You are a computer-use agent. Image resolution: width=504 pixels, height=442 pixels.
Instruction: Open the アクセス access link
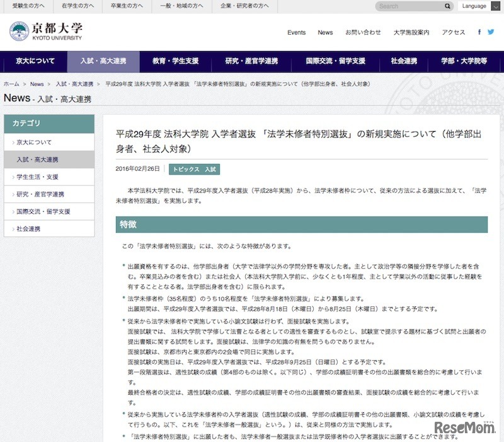coord(452,33)
